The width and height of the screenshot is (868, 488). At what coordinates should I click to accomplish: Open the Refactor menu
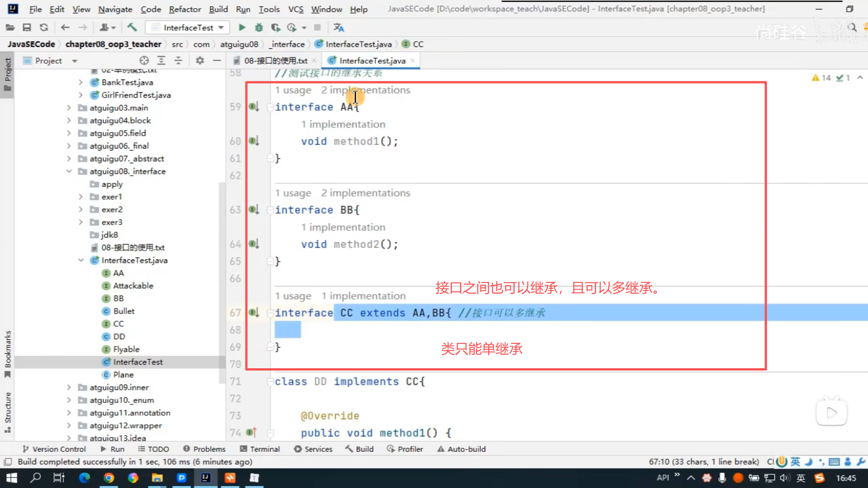184,9
